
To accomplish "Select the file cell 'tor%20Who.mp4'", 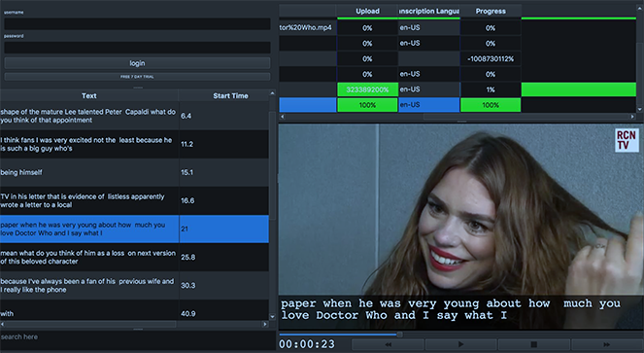I will 308,28.
